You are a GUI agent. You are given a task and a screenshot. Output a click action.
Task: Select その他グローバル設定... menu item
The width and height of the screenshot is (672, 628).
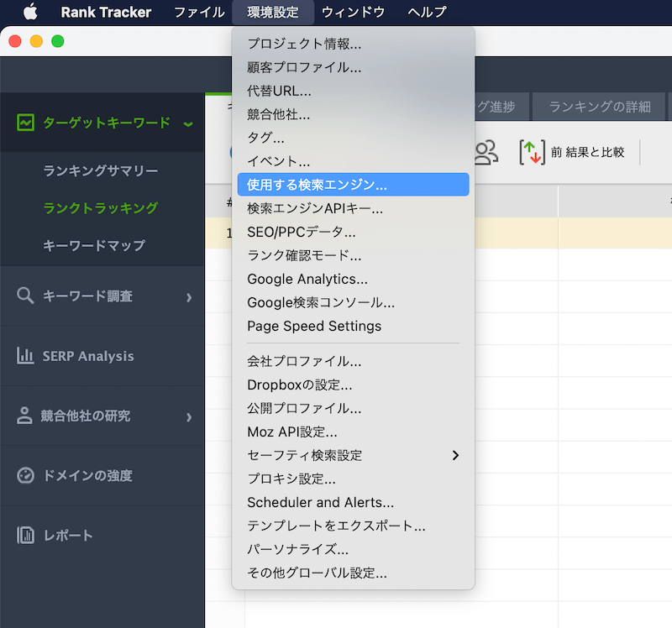click(353, 573)
